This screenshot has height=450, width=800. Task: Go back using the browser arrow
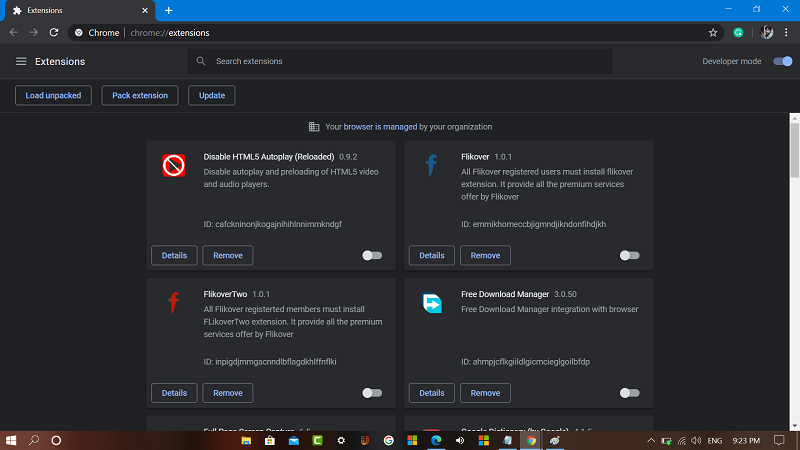[14, 33]
